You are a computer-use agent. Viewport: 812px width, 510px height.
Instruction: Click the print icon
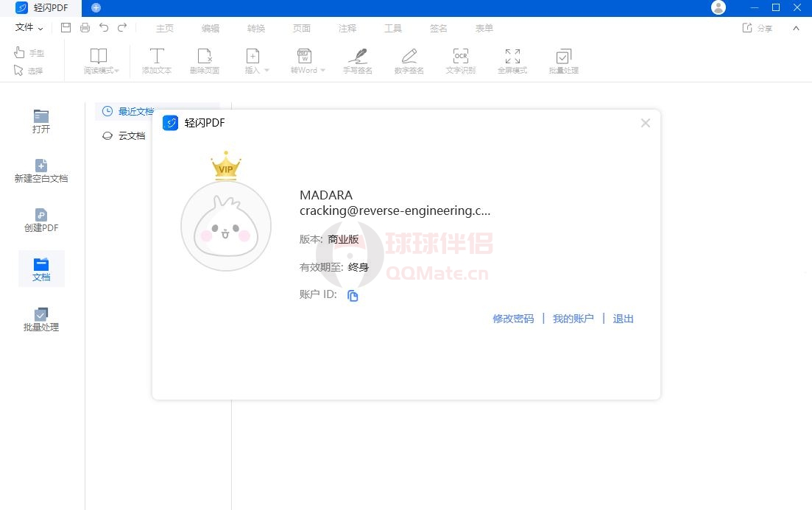[x=85, y=28]
